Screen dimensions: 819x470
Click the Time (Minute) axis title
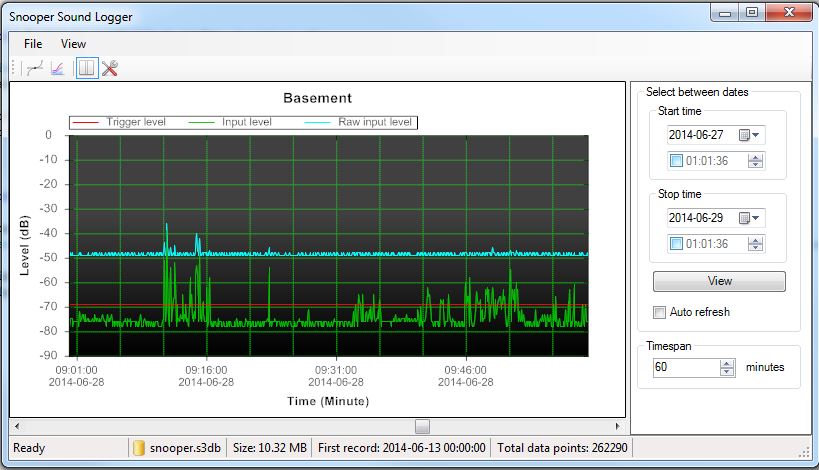click(328, 401)
